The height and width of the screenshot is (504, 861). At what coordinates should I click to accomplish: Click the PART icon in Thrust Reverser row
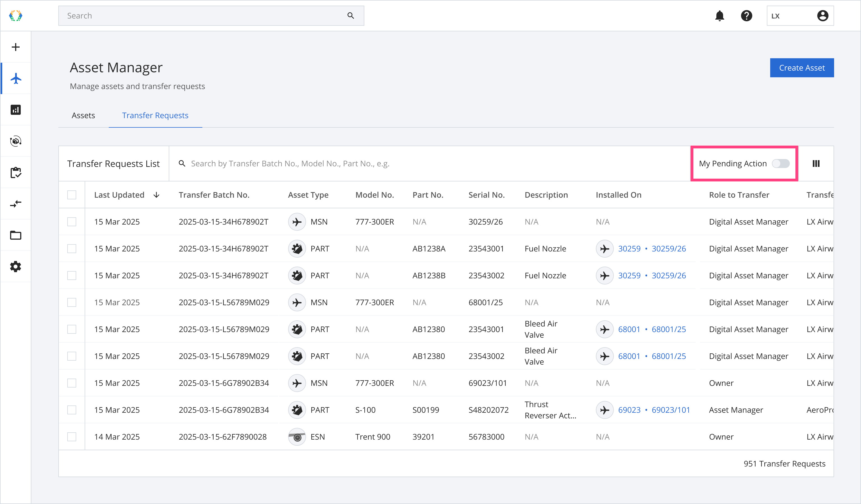pos(297,410)
